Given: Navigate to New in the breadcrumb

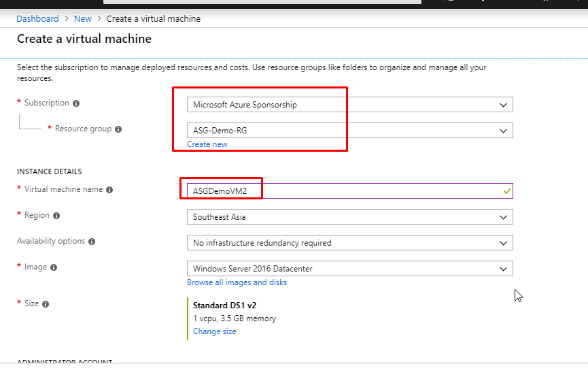Looking at the screenshot, I should pyautogui.click(x=83, y=19).
